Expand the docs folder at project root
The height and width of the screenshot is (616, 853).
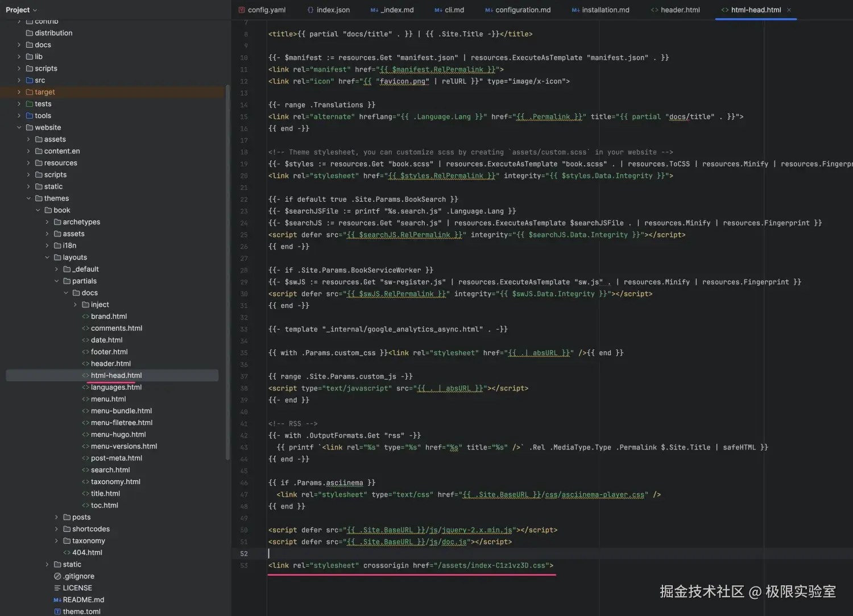pos(19,45)
